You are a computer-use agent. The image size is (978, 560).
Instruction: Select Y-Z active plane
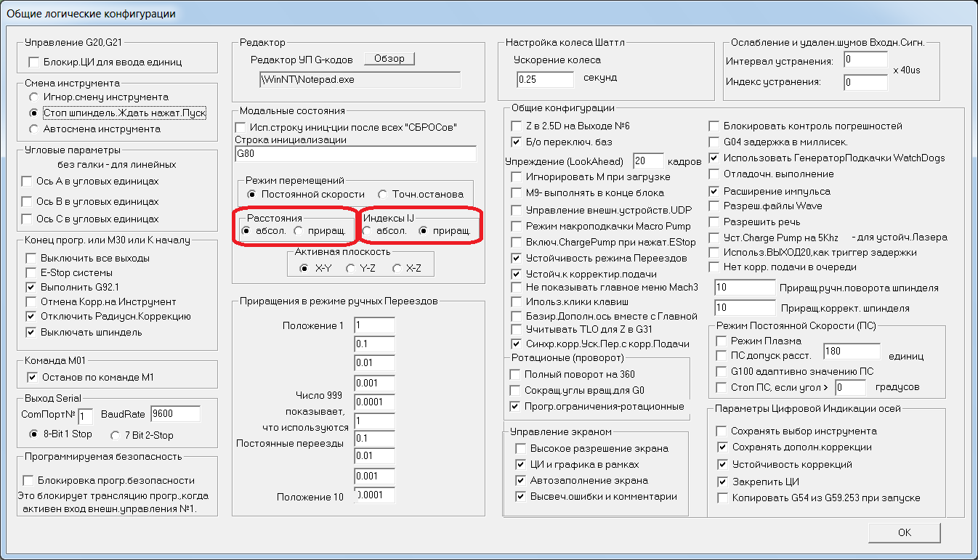point(349,269)
